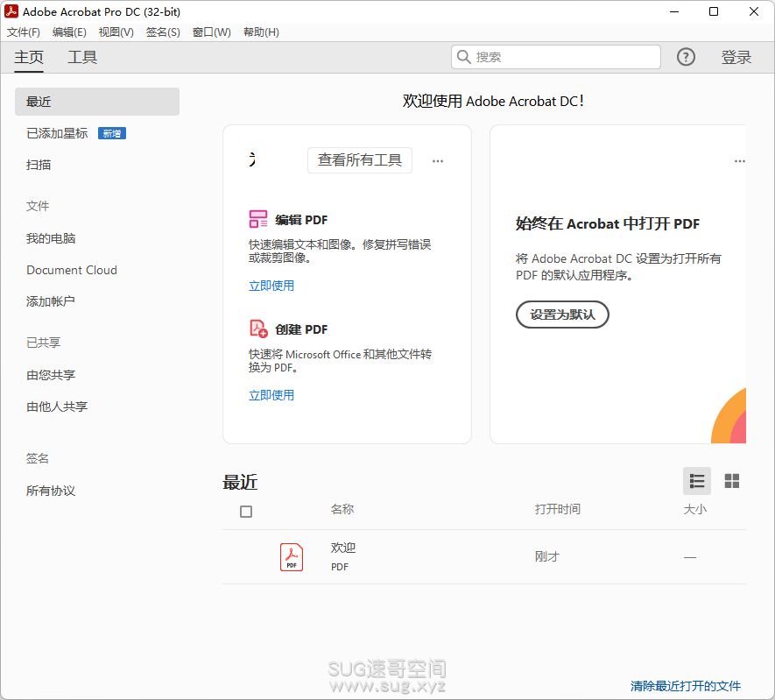Click into the 搜索 search field
This screenshot has height=700, width=775.
tap(556, 57)
